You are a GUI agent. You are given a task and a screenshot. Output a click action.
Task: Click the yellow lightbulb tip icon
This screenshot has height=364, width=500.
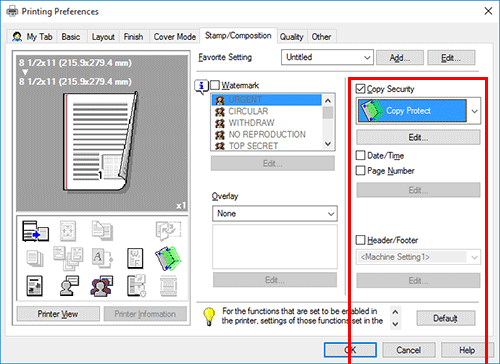pos(209,316)
